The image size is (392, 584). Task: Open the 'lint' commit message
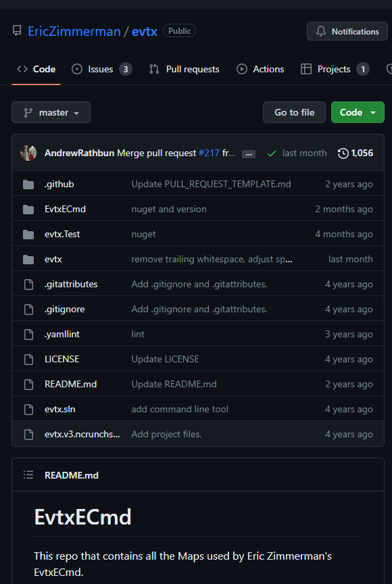pyautogui.click(x=138, y=334)
